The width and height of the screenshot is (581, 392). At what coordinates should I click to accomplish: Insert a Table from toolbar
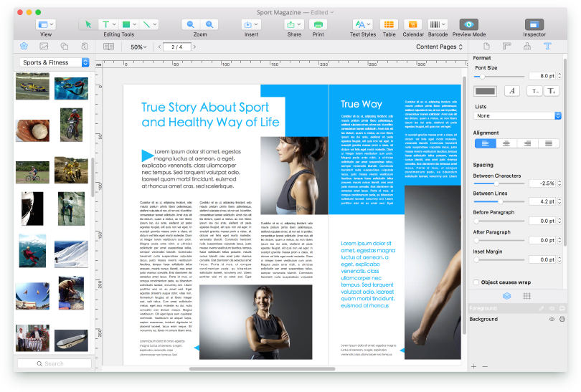pos(389,24)
